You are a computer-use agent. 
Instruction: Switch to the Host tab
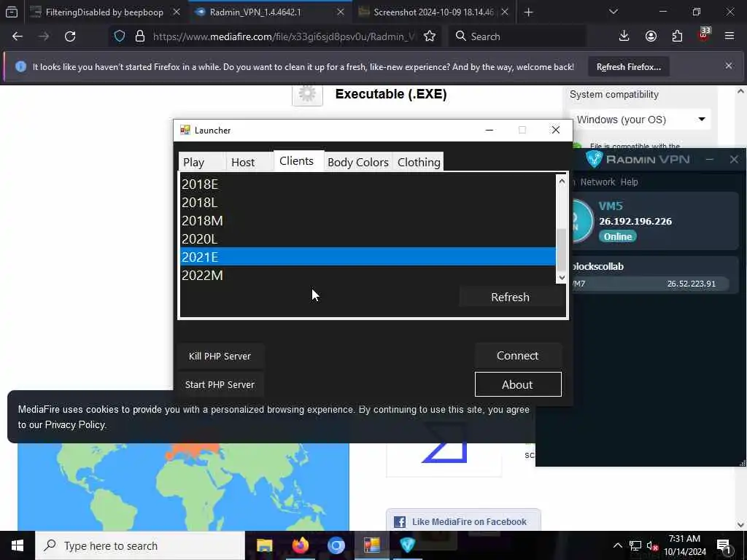pyautogui.click(x=243, y=163)
